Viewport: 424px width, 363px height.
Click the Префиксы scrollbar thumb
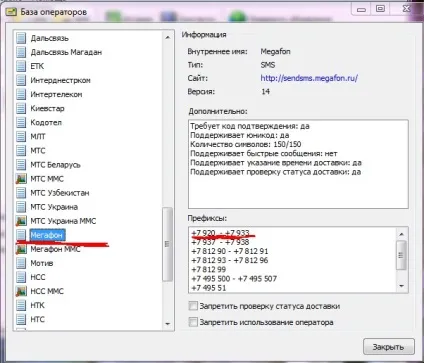pos(401,255)
